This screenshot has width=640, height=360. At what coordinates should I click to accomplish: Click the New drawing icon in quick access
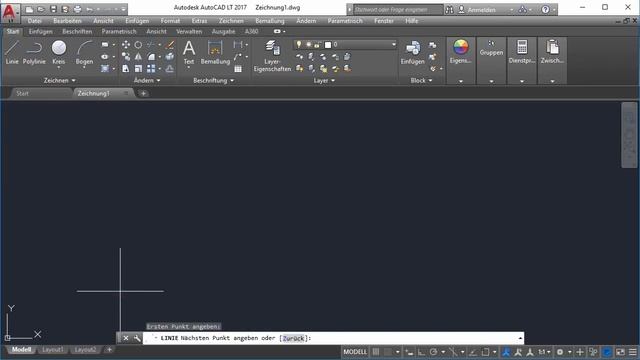tap(29, 9)
